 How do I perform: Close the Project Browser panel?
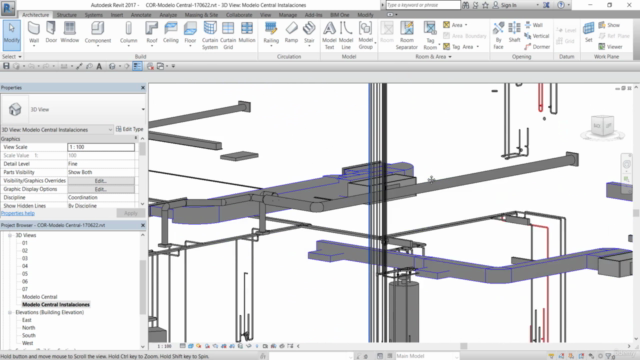[143, 225]
